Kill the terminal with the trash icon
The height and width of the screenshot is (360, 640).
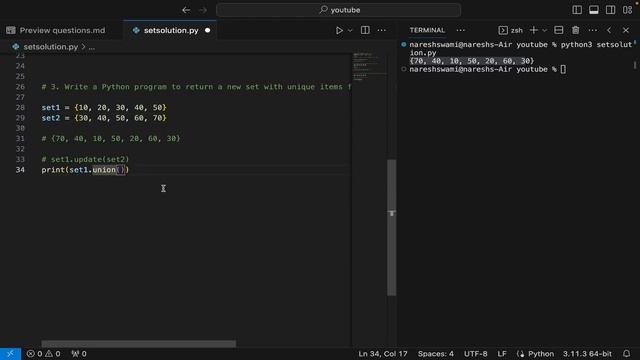pyautogui.click(x=576, y=30)
